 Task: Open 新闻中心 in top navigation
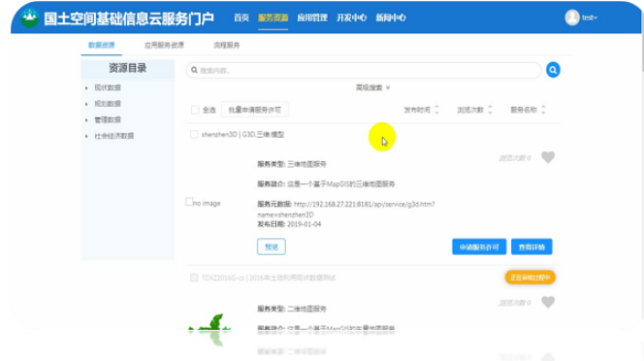pos(391,17)
